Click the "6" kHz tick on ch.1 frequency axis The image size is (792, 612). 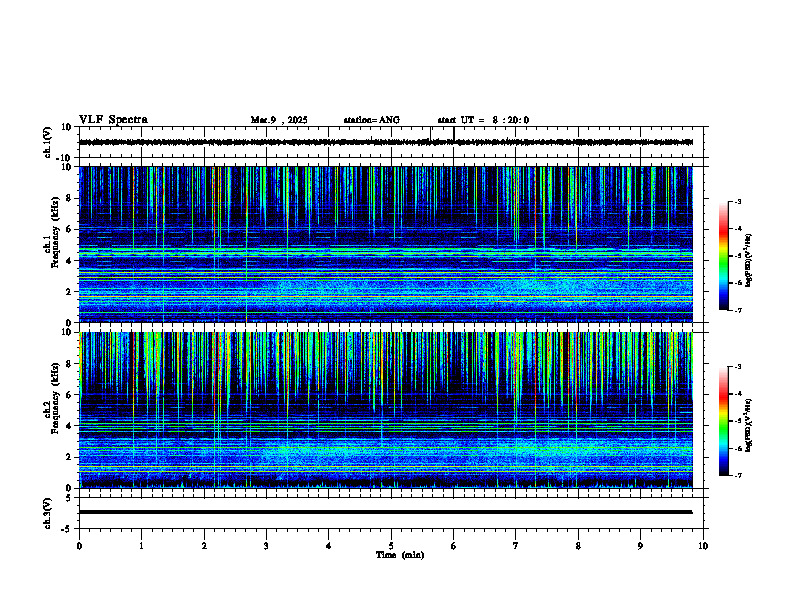[70, 229]
